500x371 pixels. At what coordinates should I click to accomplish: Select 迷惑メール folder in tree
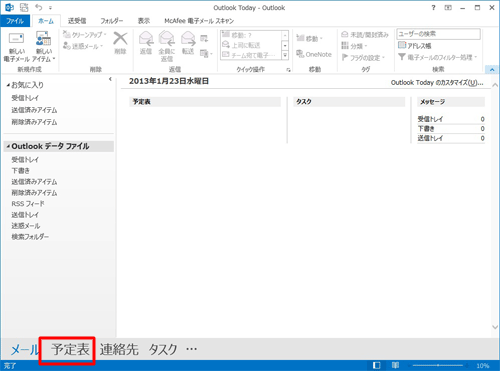tap(26, 225)
